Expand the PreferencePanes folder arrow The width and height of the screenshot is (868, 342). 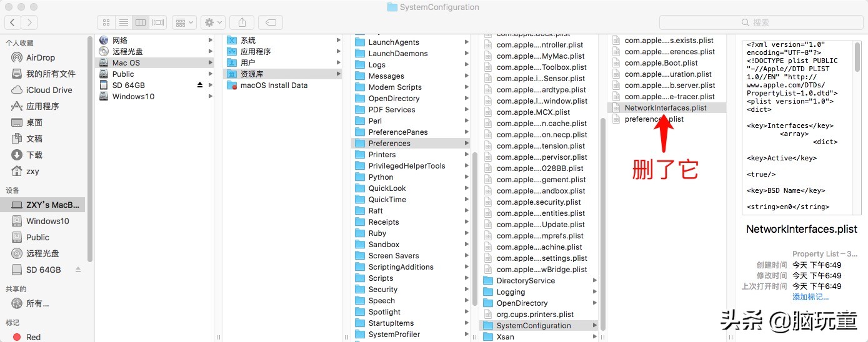[467, 132]
